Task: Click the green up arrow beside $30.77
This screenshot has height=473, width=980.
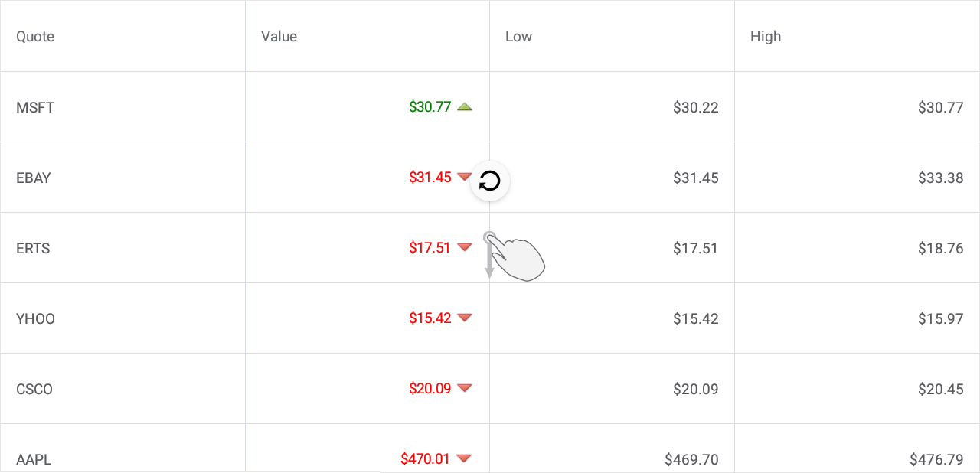Action: pyautogui.click(x=465, y=107)
